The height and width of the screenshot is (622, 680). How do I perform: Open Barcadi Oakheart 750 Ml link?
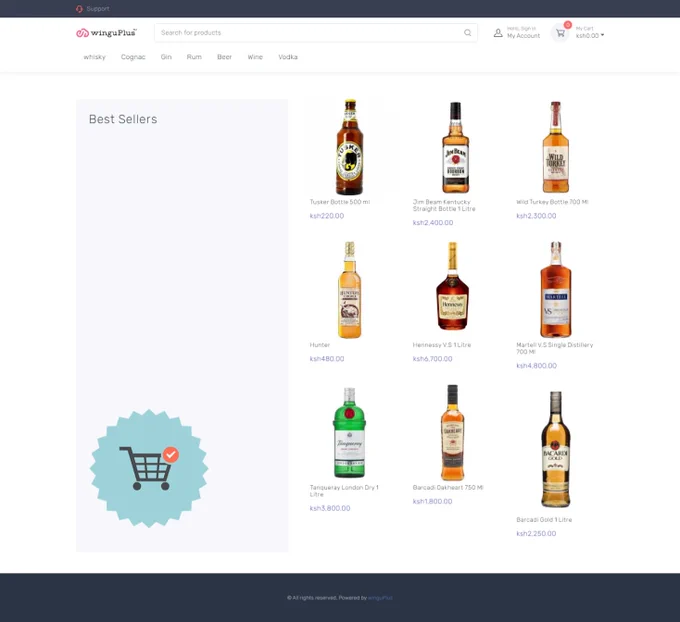[448, 488]
